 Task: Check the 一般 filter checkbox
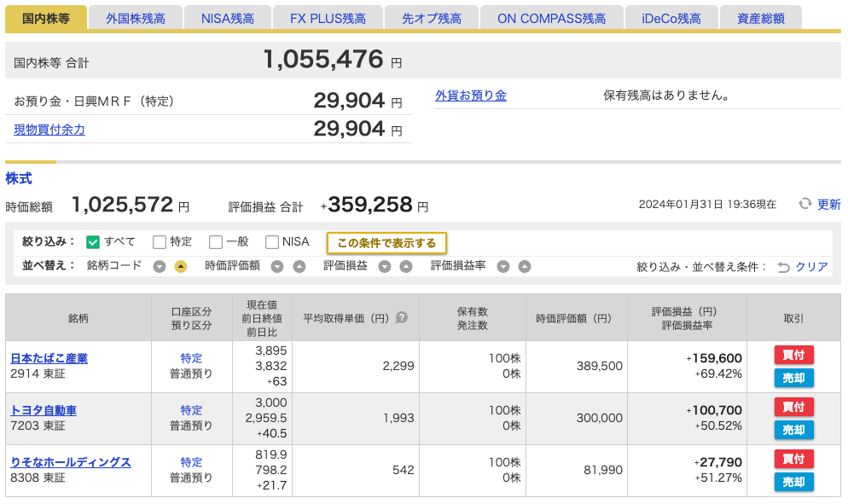click(x=216, y=242)
